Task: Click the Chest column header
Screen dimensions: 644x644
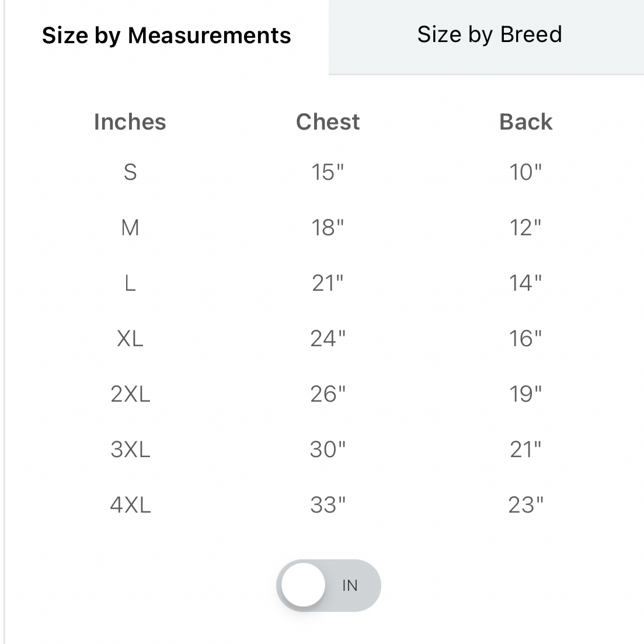Action: pyautogui.click(x=328, y=122)
